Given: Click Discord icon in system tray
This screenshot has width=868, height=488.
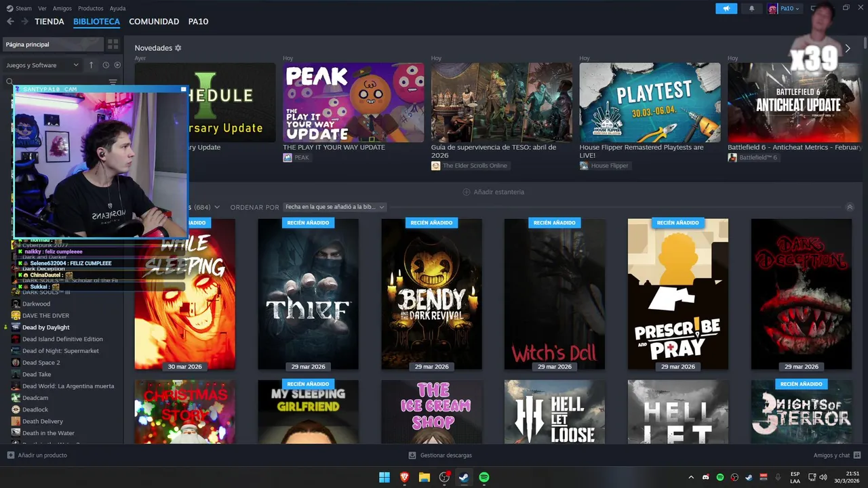Looking at the screenshot, I should point(706,477).
